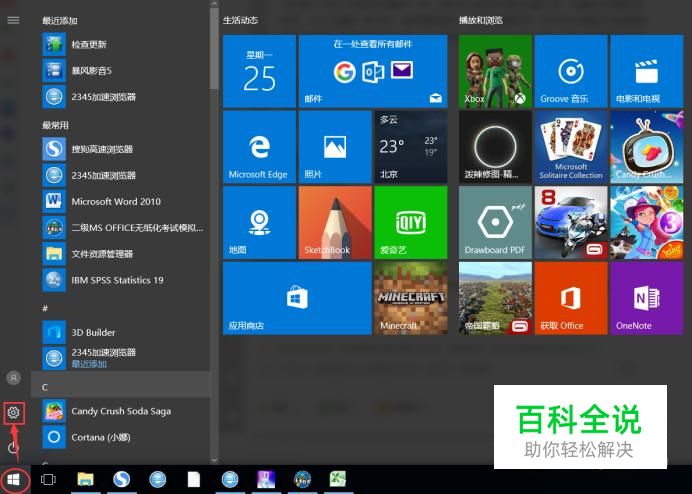Open the 泼辣修图 tile
This screenshot has width=692, height=494.
tap(495, 147)
